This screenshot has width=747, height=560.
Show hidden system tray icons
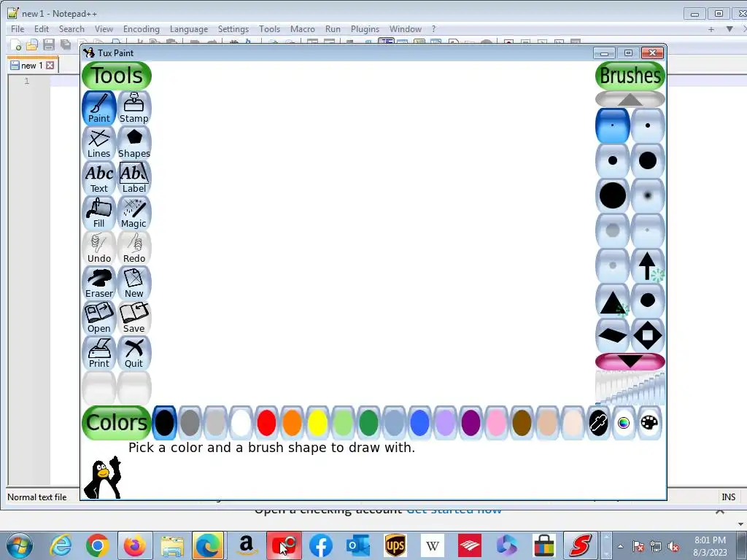tap(620, 546)
